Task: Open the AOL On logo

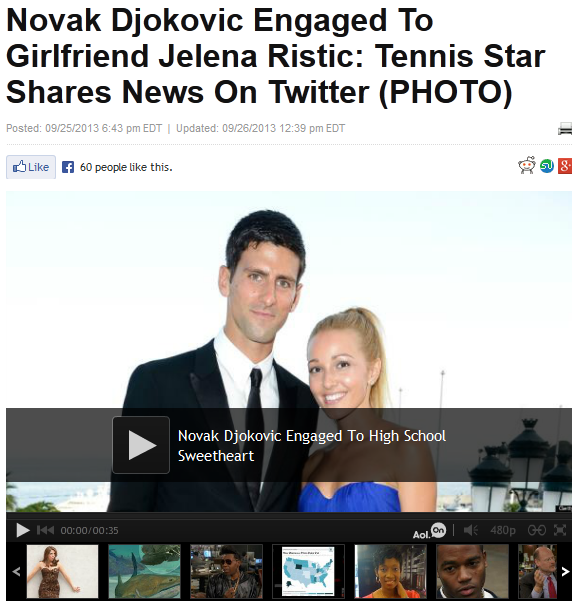Action: pos(429,531)
